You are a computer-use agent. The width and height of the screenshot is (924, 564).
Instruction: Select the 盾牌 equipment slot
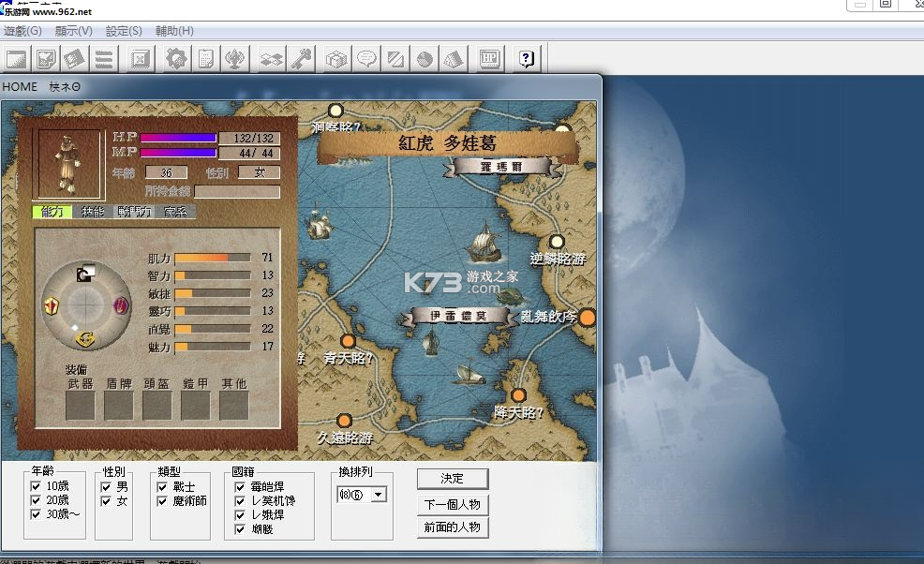[118, 406]
